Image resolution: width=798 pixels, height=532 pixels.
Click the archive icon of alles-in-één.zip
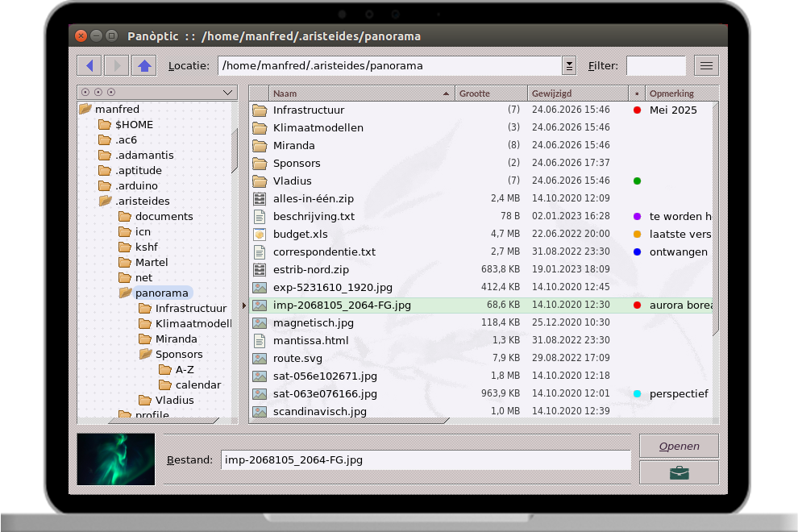click(260, 198)
